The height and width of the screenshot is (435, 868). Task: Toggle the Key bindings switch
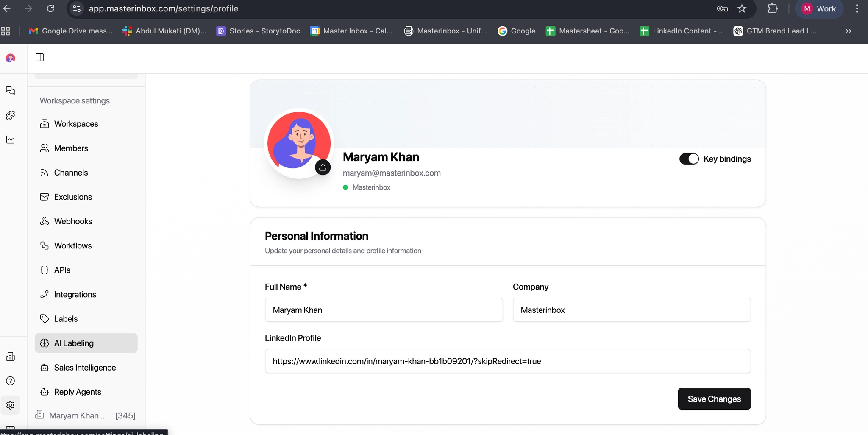689,159
